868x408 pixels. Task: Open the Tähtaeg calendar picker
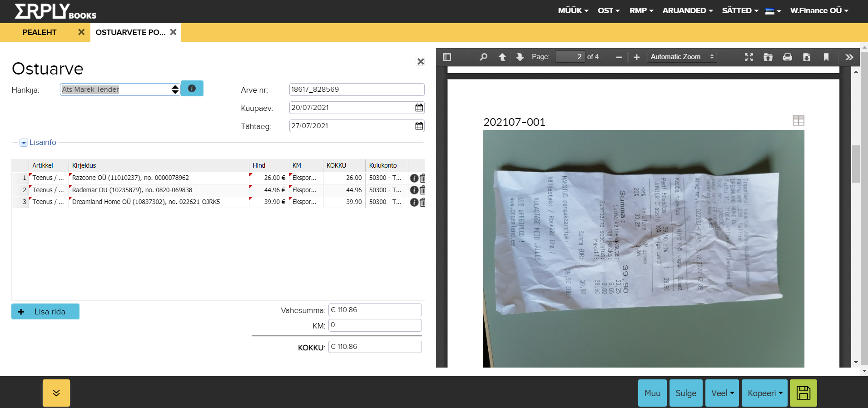419,126
